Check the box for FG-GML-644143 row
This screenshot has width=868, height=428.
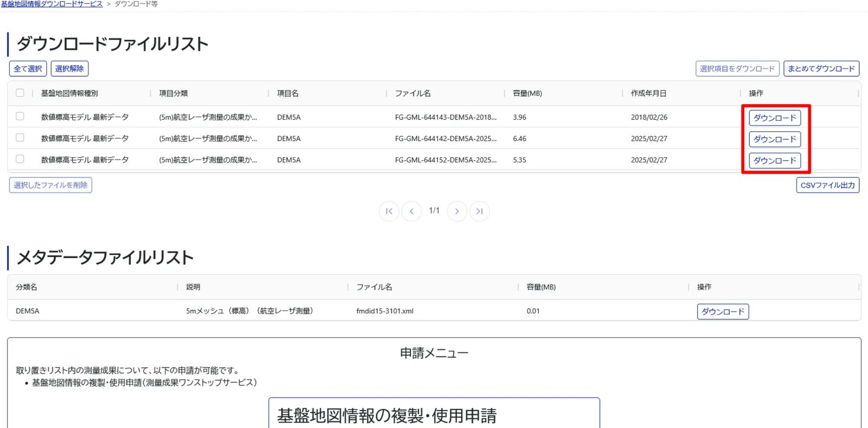(x=20, y=116)
